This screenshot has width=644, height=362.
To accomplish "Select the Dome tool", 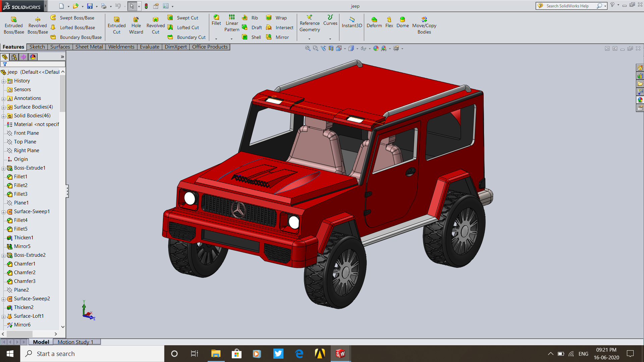I will point(402,22).
